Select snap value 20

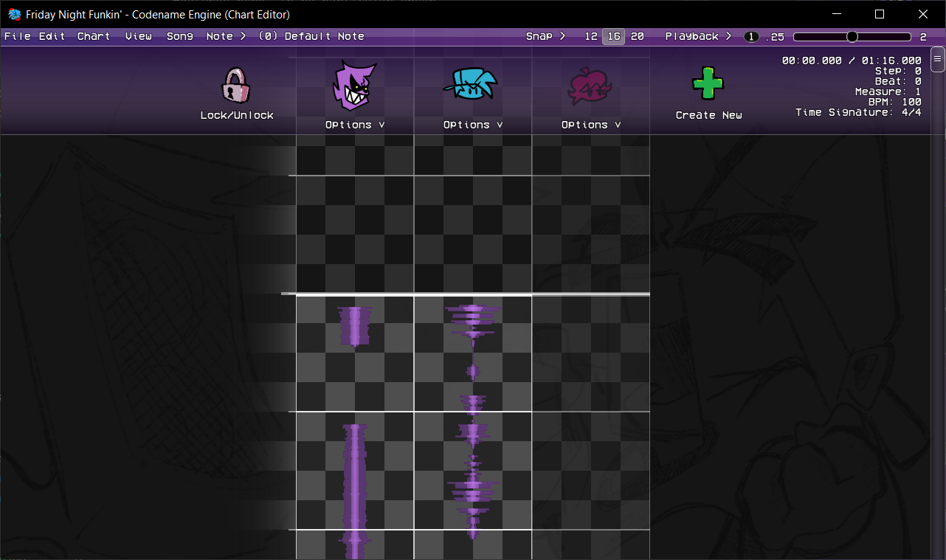pos(637,35)
